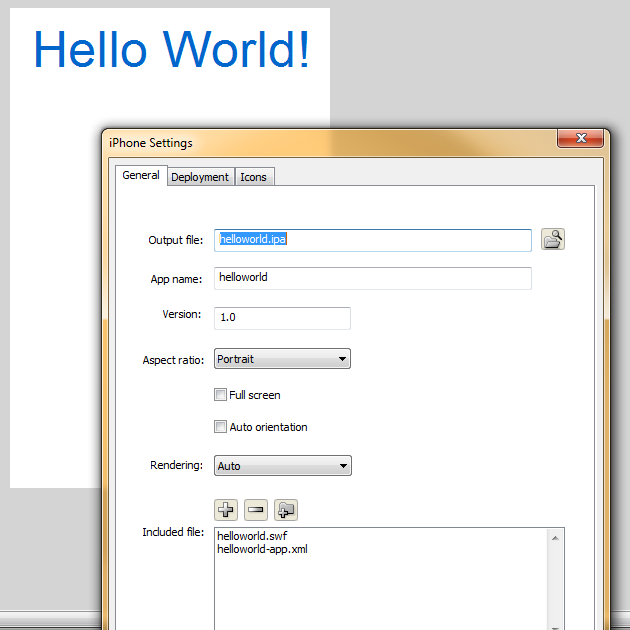Add a folder to included files
630x630 pixels.
pos(286,510)
